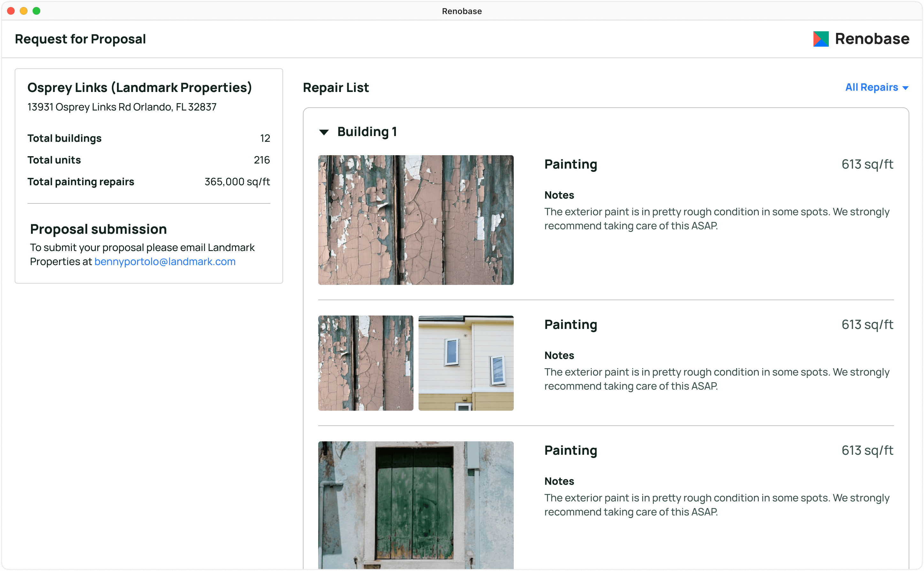Click the red close window button
Image resolution: width=924 pixels, height=571 pixels.
click(x=11, y=11)
